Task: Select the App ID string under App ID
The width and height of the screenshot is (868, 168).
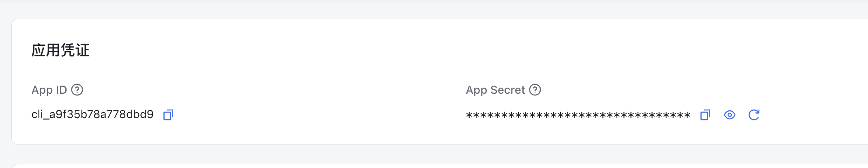Action: tap(92, 114)
